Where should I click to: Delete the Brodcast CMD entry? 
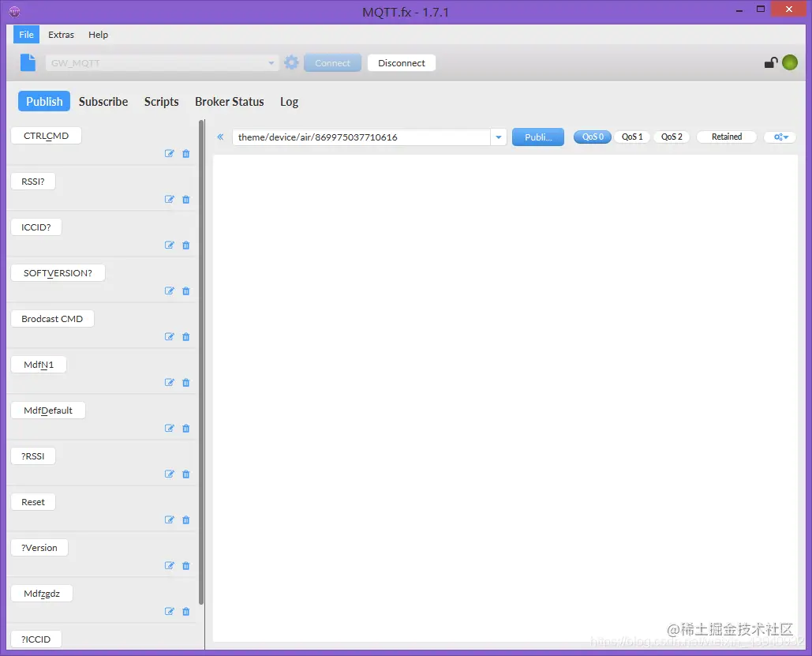coord(186,337)
